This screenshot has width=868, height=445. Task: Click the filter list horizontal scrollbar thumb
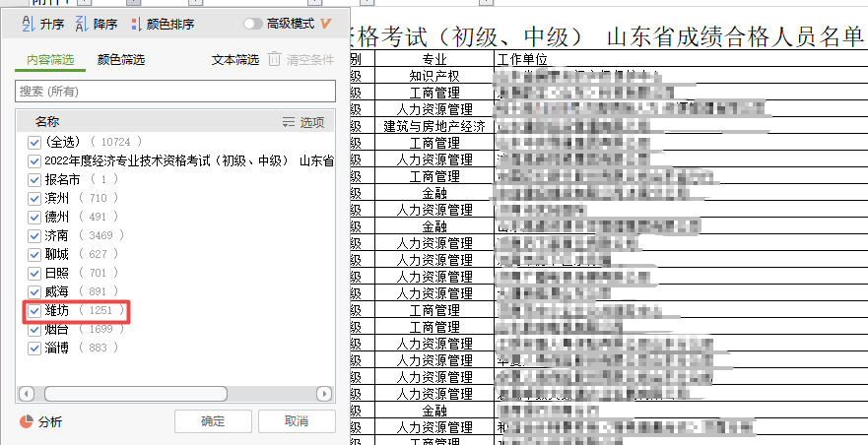pyautogui.click(x=136, y=394)
